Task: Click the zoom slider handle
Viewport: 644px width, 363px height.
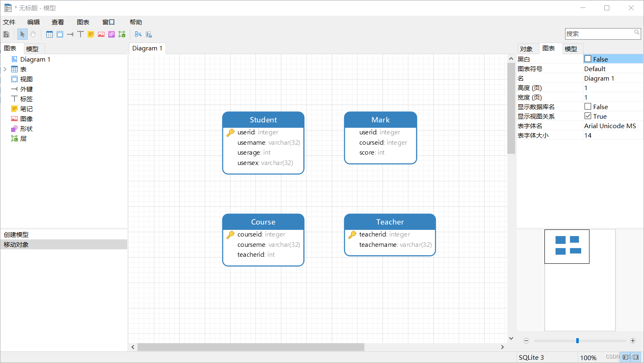Action: click(x=577, y=341)
